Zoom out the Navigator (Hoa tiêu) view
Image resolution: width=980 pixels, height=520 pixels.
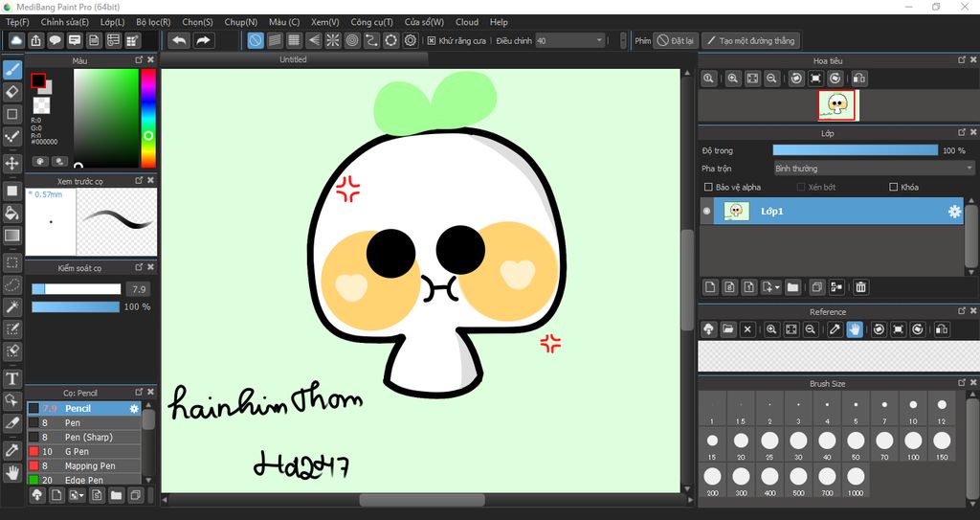(771, 79)
